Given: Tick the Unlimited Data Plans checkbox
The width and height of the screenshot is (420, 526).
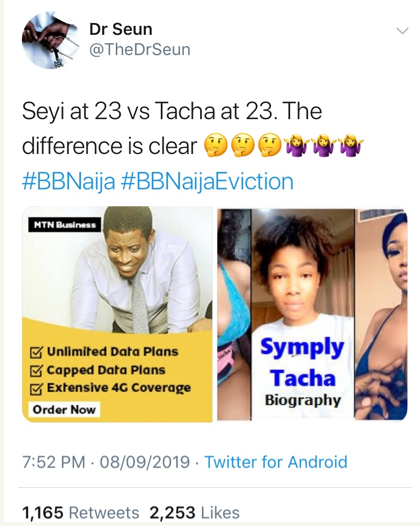Looking at the screenshot, I should point(37,353).
